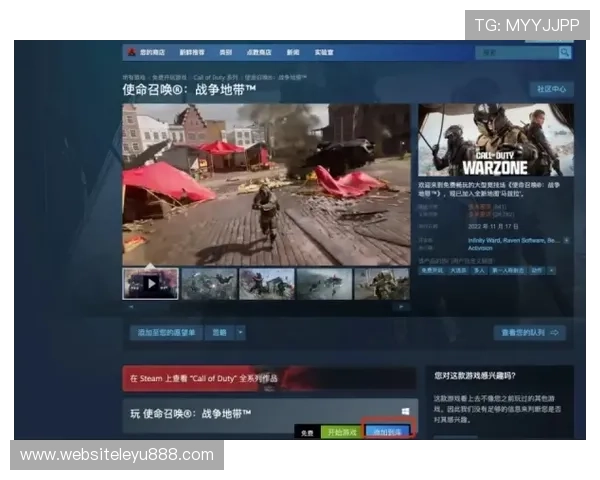The image size is (600, 480).
Task: Click the search magnifier icon
Action: pos(565,52)
